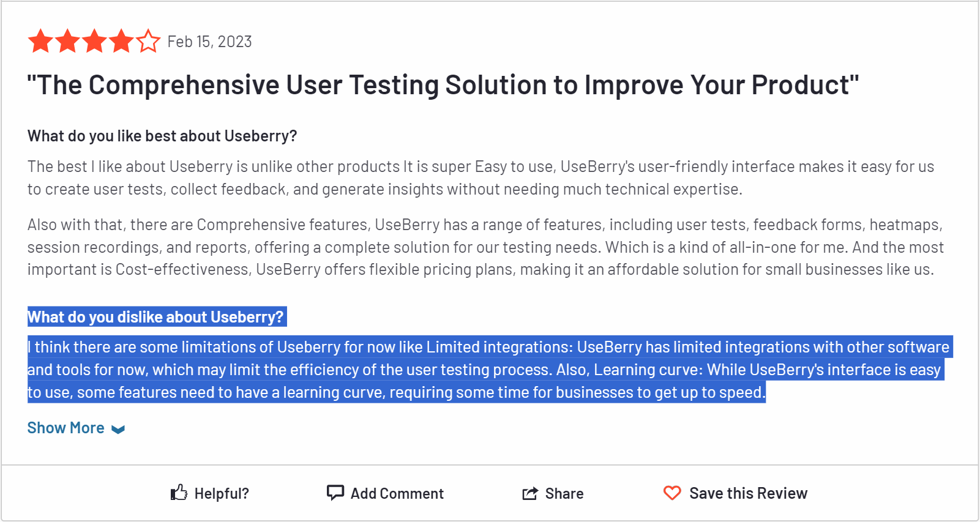
Task: Click a star to change the rating value
Action: pyautogui.click(x=66, y=40)
